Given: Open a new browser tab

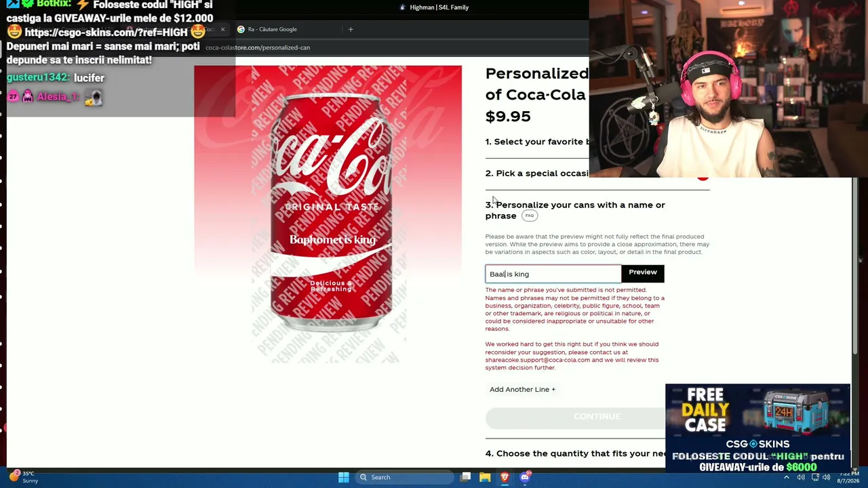Looking at the screenshot, I should coord(351,29).
